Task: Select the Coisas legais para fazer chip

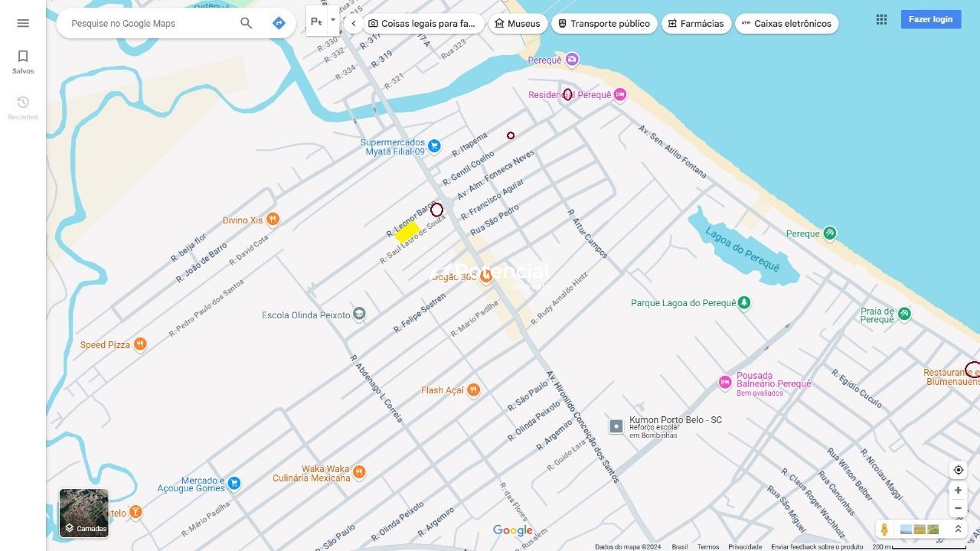Action: click(x=422, y=24)
